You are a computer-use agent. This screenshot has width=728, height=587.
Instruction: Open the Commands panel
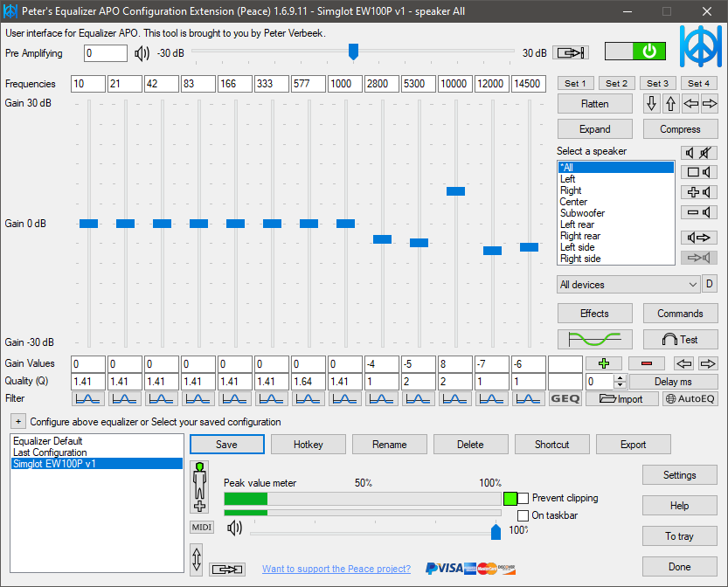(x=680, y=314)
